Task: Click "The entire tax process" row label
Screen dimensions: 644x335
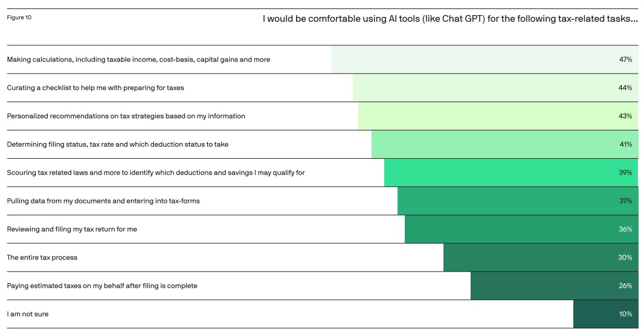Action: [x=42, y=258]
